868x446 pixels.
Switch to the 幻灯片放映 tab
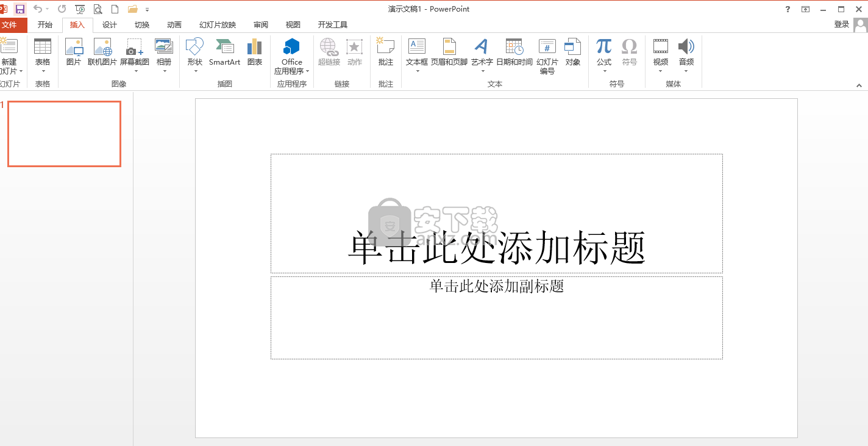click(x=218, y=25)
